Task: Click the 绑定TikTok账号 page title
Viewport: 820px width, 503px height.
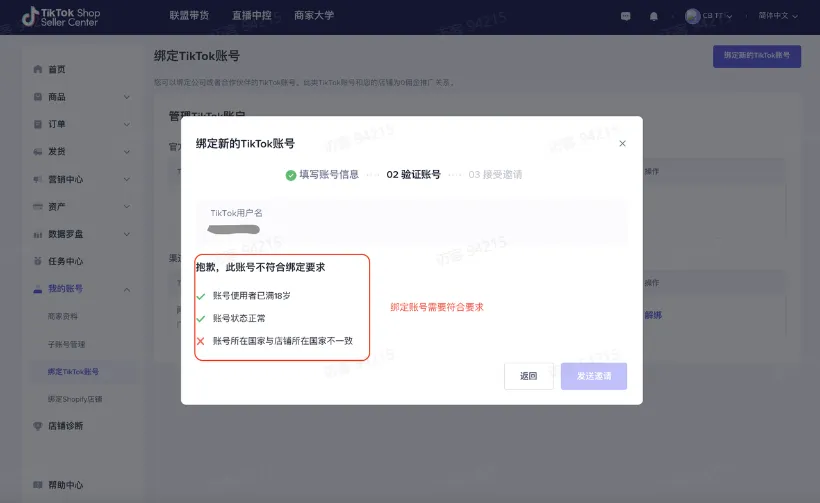Action: point(197,56)
